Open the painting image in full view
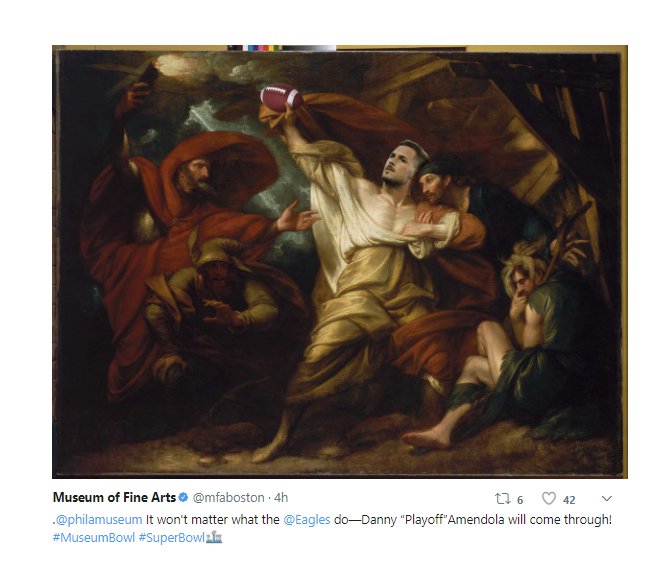Image resolution: width=649 pixels, height=567 pixels. tap(340, 262)
